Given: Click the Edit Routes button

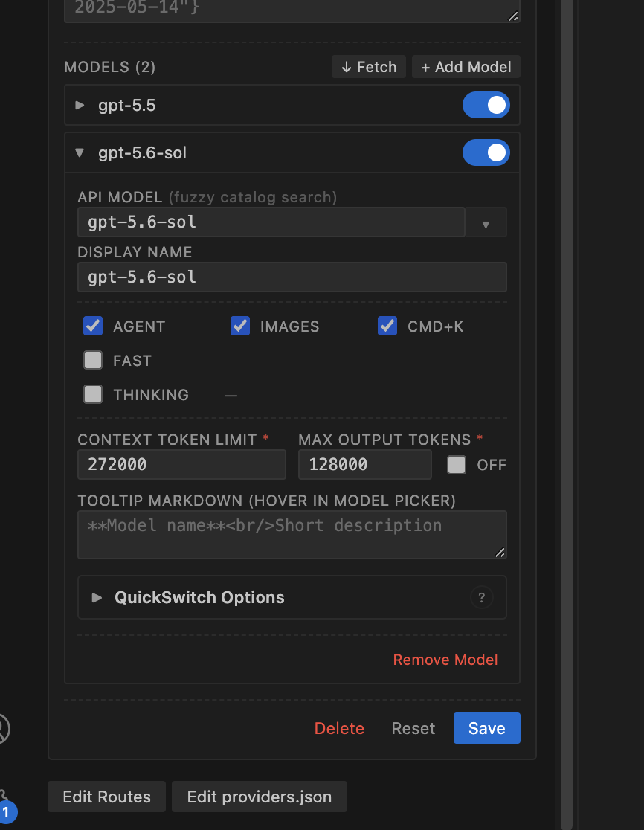Looking at the screenshot, I should coord(106,797).
